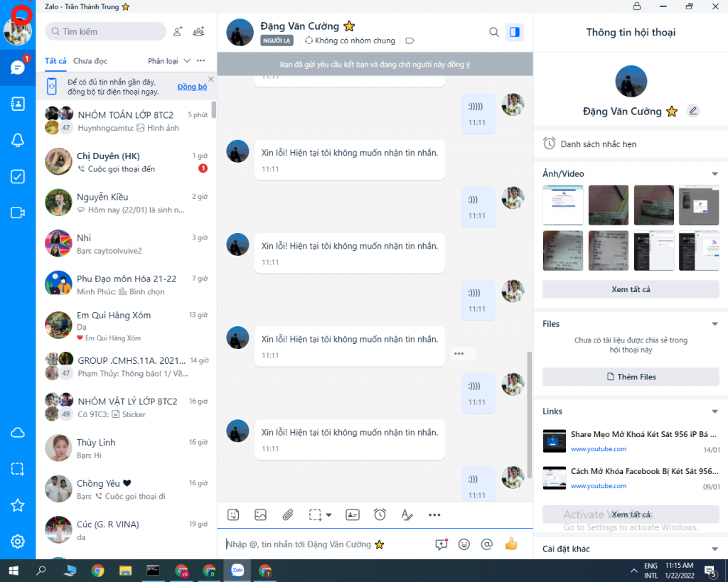Image resolution: width=728 pixels, height=582 pixels.
Task: Dismiss the phone sync banner
Action: tap(210, 80)
